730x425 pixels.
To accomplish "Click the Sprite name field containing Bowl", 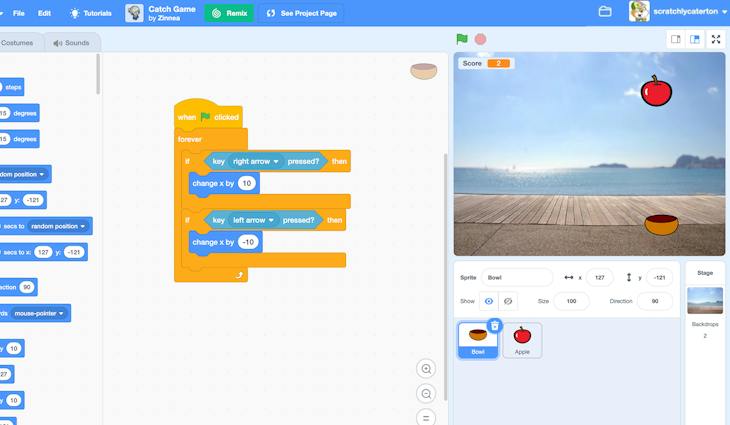I will [x=517, y=277].
